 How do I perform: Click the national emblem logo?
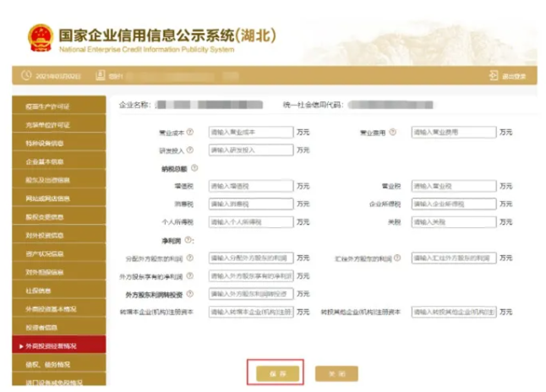pos(39,36)
